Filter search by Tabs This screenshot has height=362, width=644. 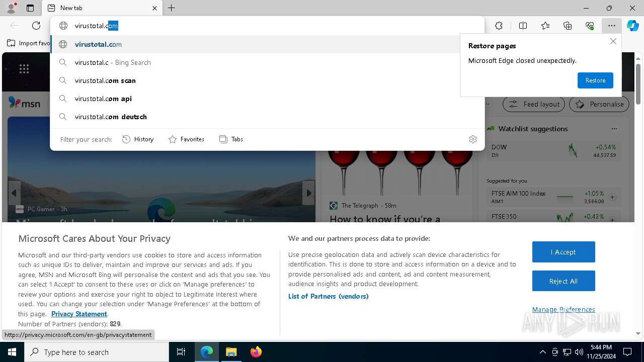pos(231,139)
